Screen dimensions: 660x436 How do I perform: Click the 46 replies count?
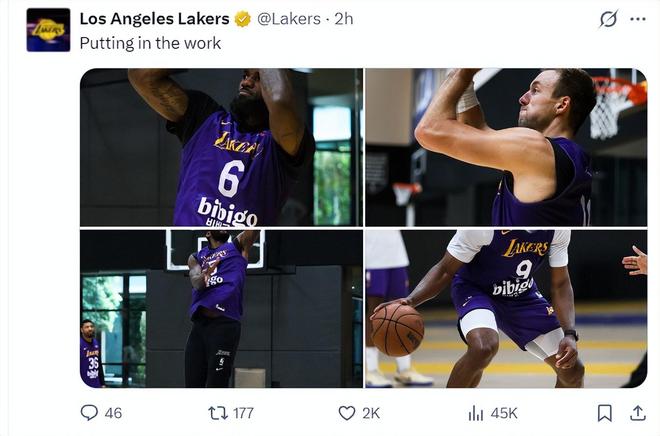113,413
